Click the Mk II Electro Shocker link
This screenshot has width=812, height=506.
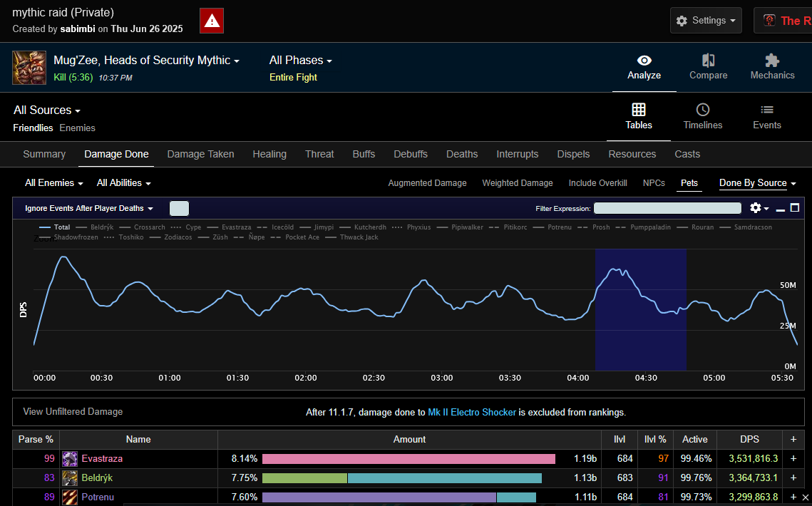click(472, 412)
